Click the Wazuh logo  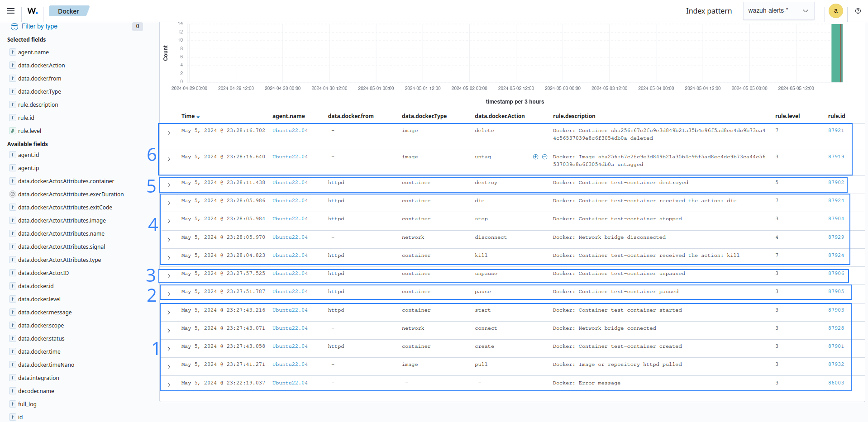click(32, 11)
